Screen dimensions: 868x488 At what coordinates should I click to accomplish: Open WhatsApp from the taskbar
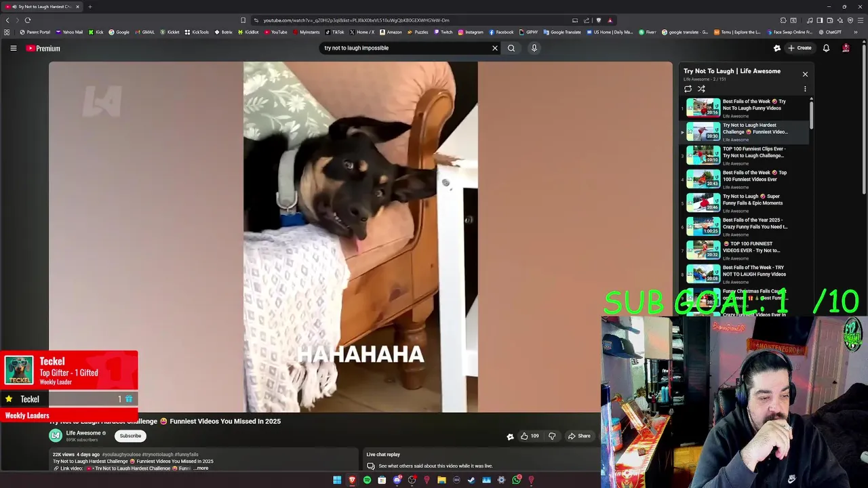pyautogui.click(x=516, y=480)
